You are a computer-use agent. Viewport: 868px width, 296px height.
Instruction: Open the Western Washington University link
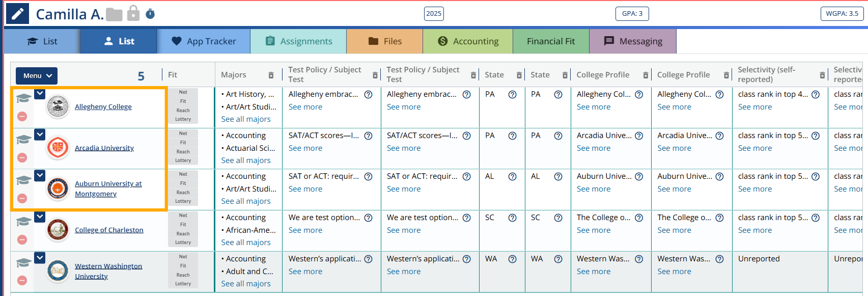pyautogui.click(x=108, y=271)
